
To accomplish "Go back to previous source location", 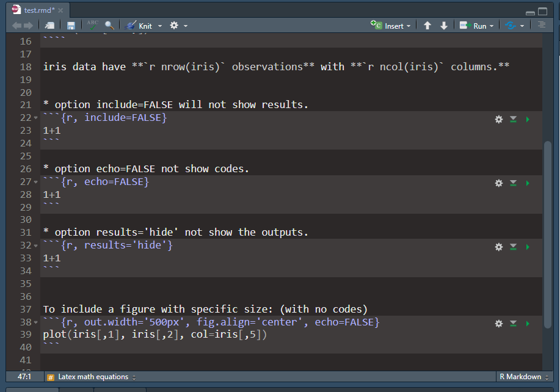I will [16, 26].
